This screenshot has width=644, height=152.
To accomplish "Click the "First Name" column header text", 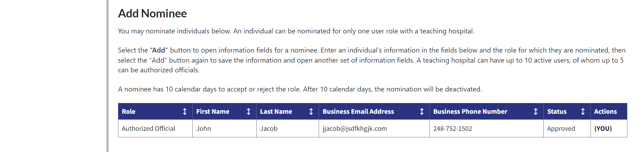I will [212, 112].
